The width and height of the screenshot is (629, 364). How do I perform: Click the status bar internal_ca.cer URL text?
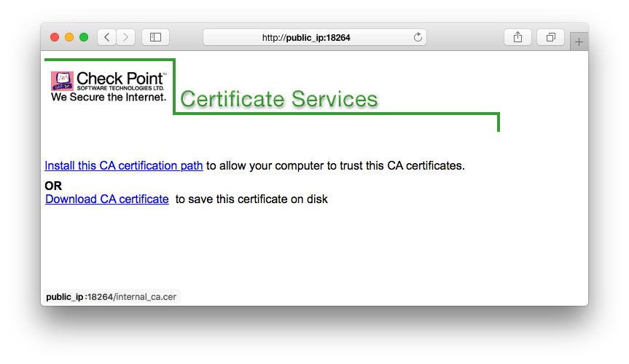111,297
